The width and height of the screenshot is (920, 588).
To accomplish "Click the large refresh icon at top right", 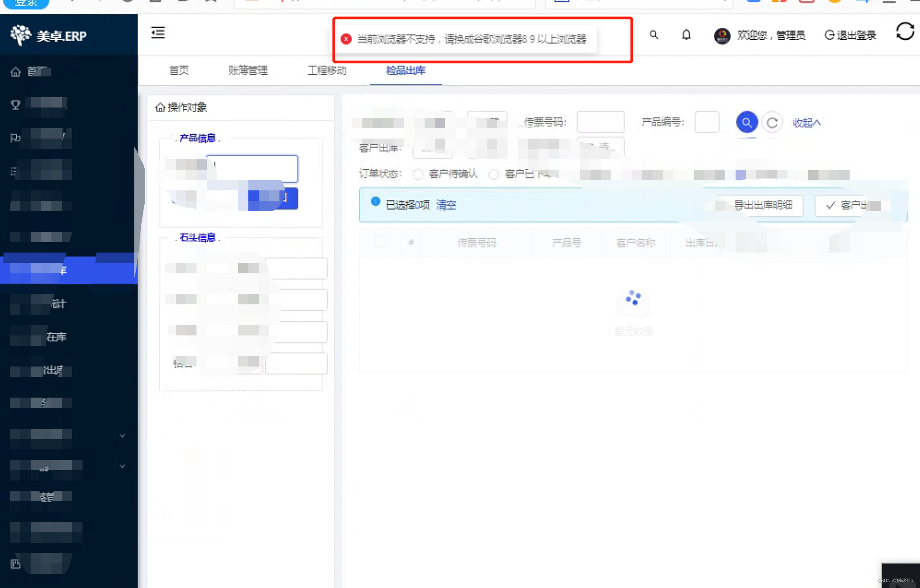I will [x=905, y=32].
